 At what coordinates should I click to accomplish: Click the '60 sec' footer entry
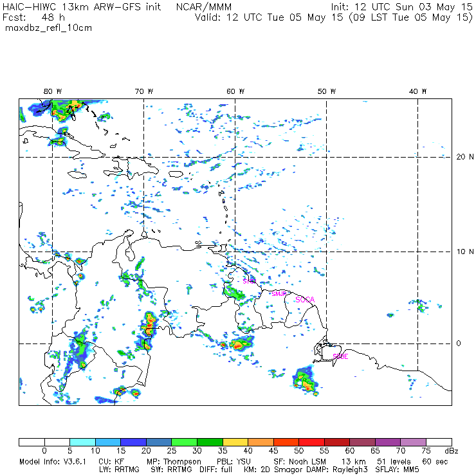435,462
